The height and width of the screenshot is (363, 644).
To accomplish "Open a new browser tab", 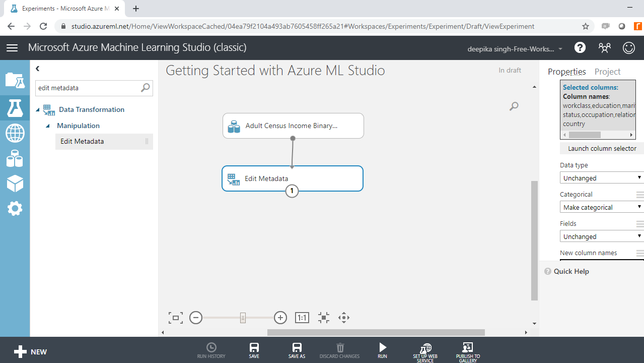I will click(136, 9).
